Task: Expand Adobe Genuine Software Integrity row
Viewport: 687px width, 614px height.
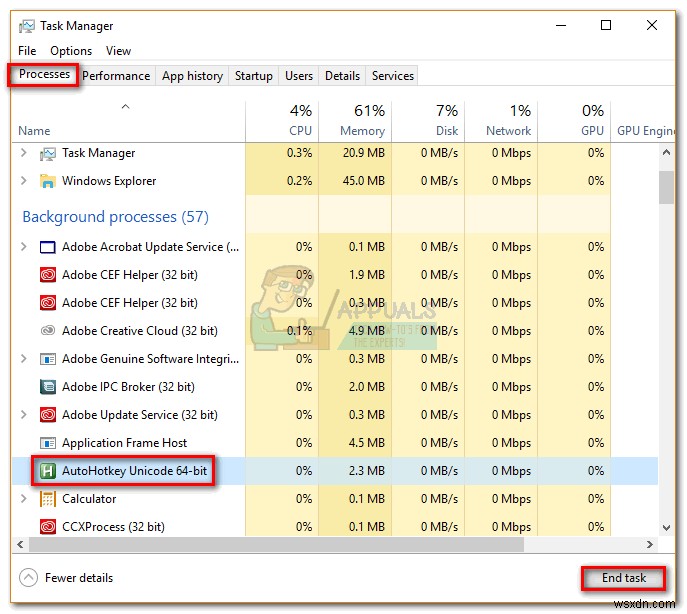Action: [24, 359]
